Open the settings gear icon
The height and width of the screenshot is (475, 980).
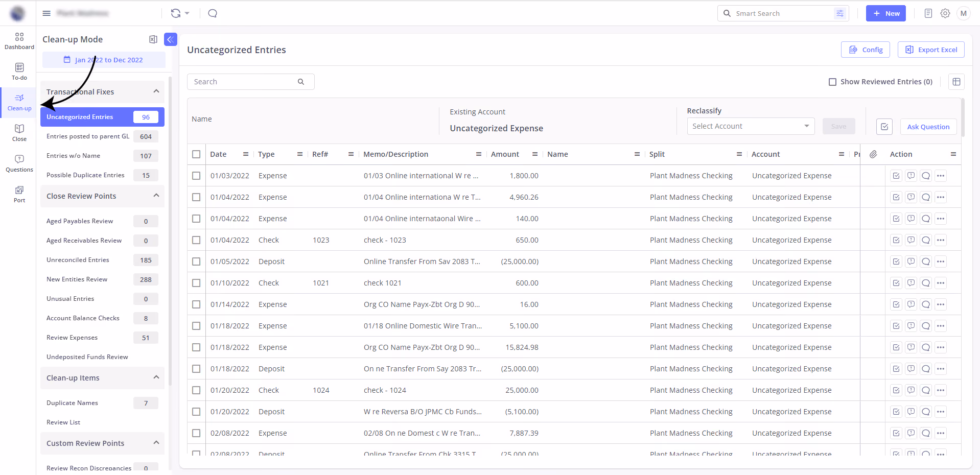[x=945, y=13]
